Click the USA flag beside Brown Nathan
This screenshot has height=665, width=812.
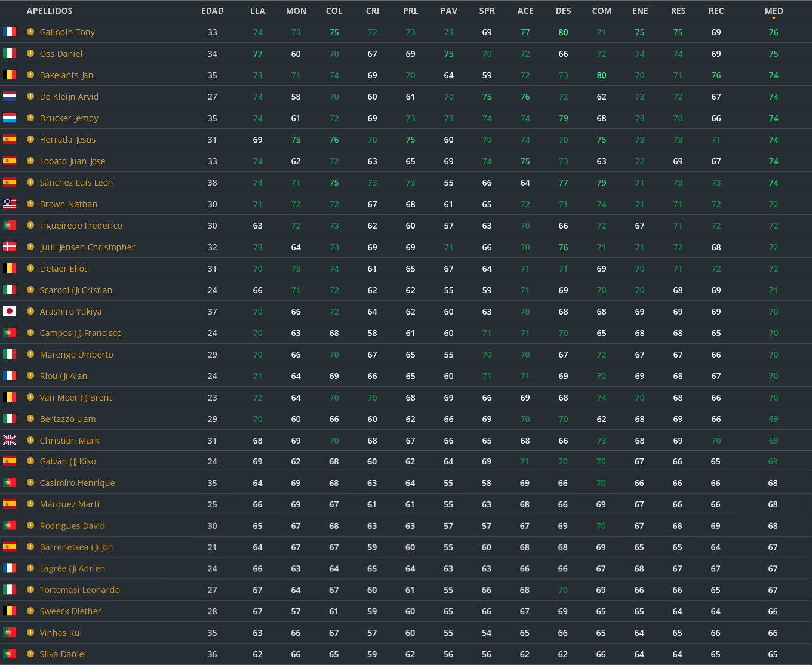(10, 204)
